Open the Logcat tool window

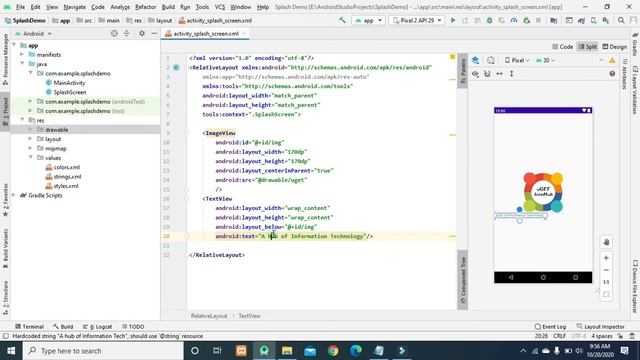[98, 327]
